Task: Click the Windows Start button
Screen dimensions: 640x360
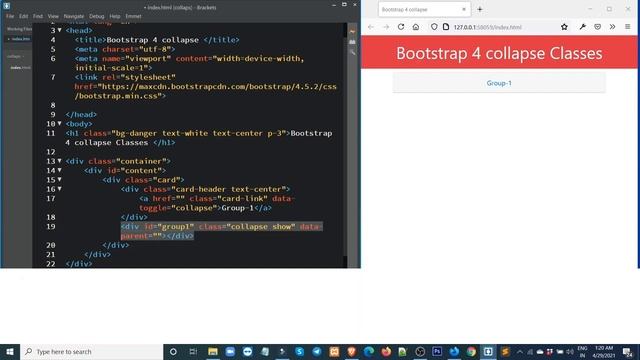Action: [10, 351]
